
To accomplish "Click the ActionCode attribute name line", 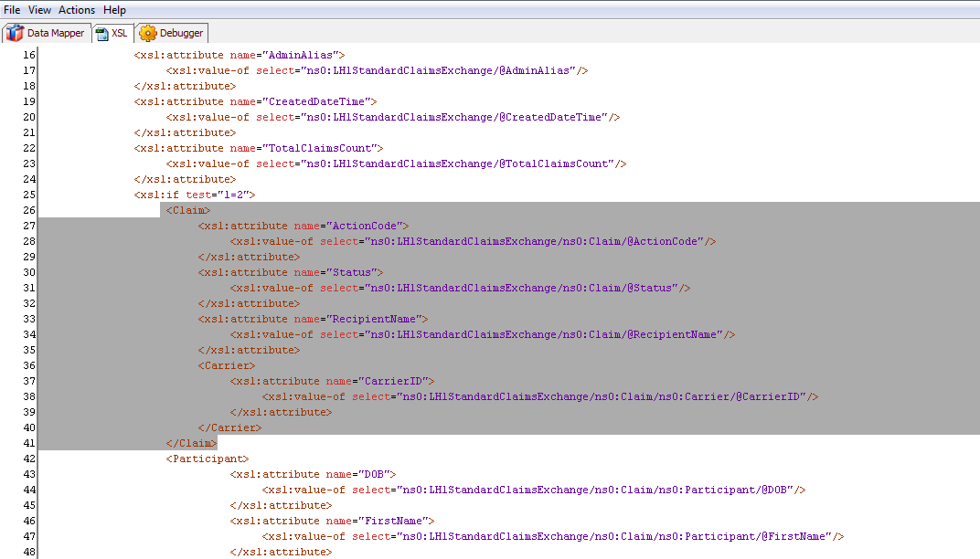I will (304, 227).
